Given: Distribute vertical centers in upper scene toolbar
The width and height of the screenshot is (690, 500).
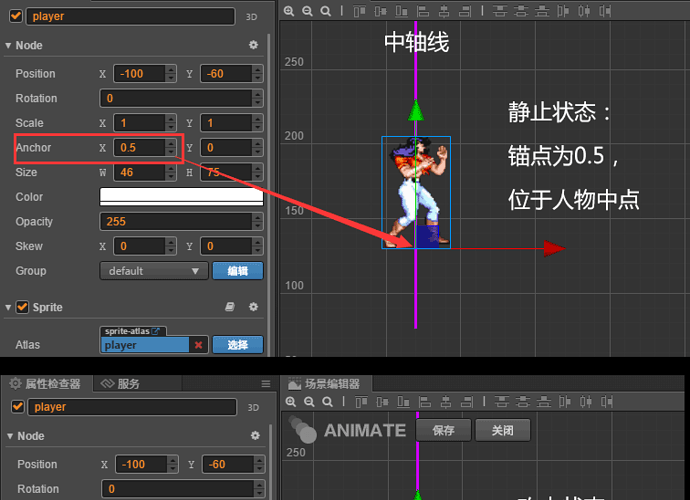Looking at the screenshot, I should [521, 11].
